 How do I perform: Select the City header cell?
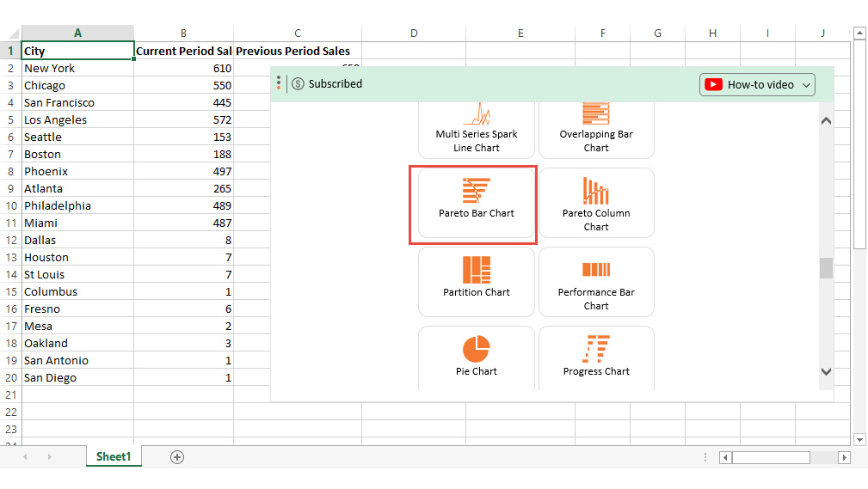[77, 51]
